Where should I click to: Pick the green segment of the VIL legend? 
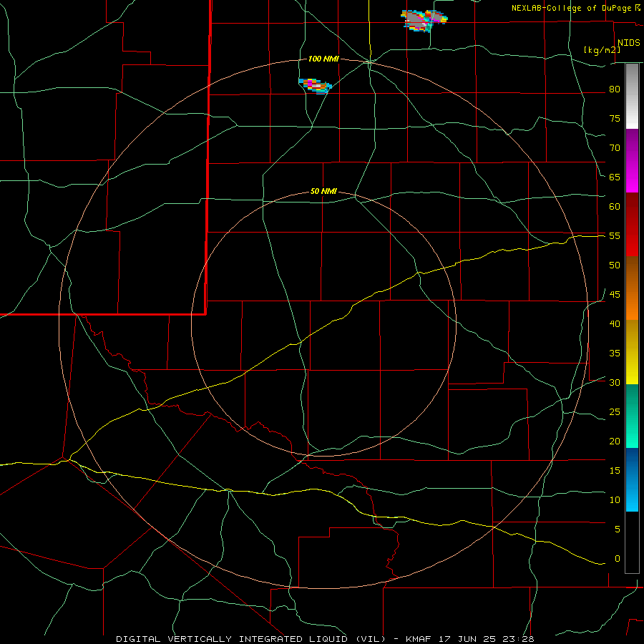632,416
